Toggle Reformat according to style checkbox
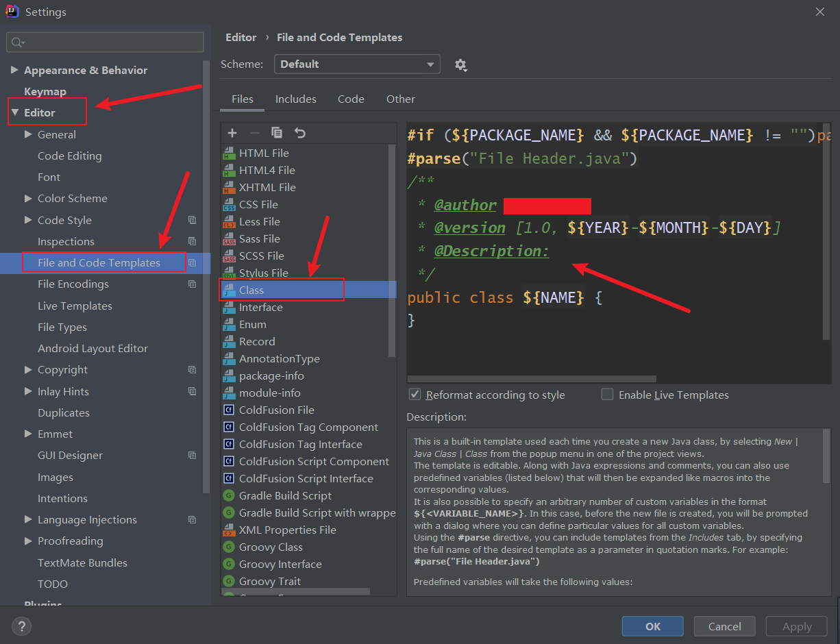This screenshot has width=840, height=644. [x=415, y=395]
